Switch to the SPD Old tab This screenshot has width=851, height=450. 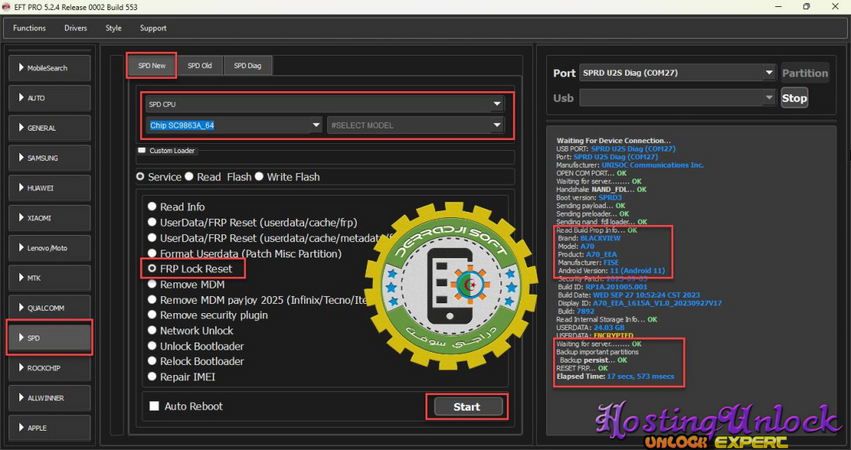pos(200,66)
